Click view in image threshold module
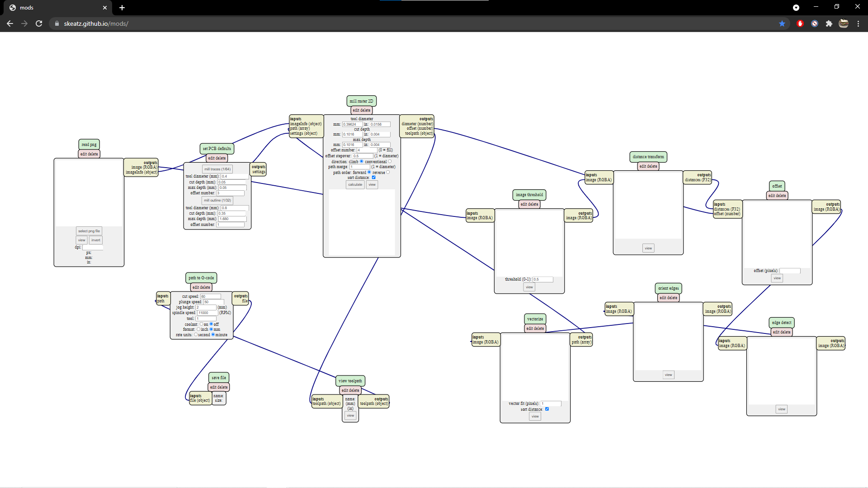 [x=529, y=287]
